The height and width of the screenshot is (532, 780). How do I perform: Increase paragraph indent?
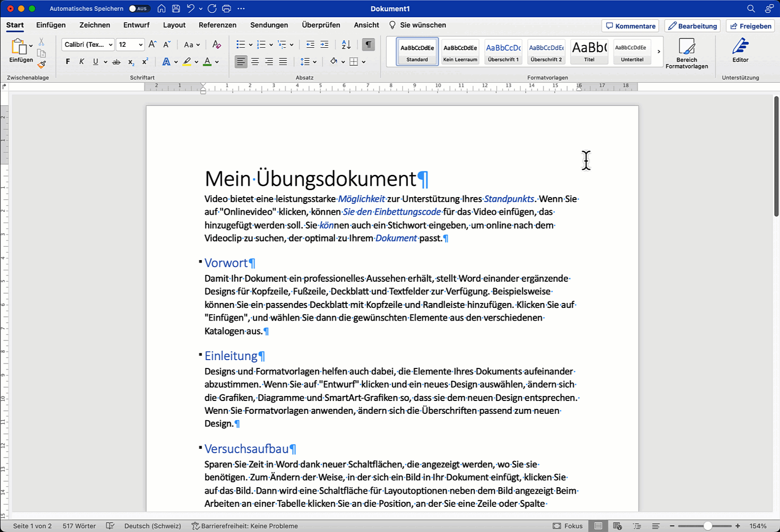[324, 45]
